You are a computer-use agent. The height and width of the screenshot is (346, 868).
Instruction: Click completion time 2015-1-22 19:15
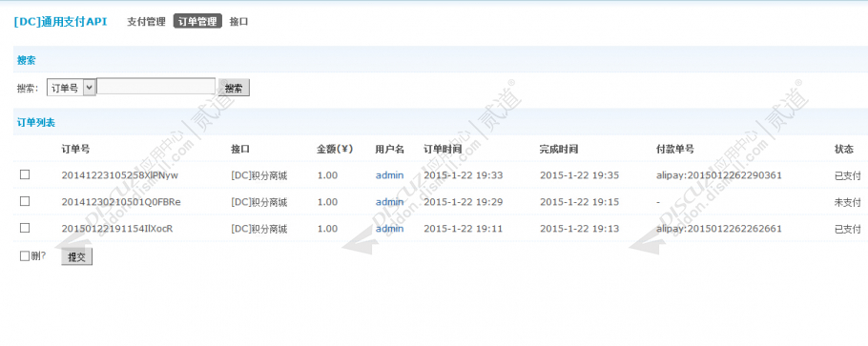click(x=580, y=202)
